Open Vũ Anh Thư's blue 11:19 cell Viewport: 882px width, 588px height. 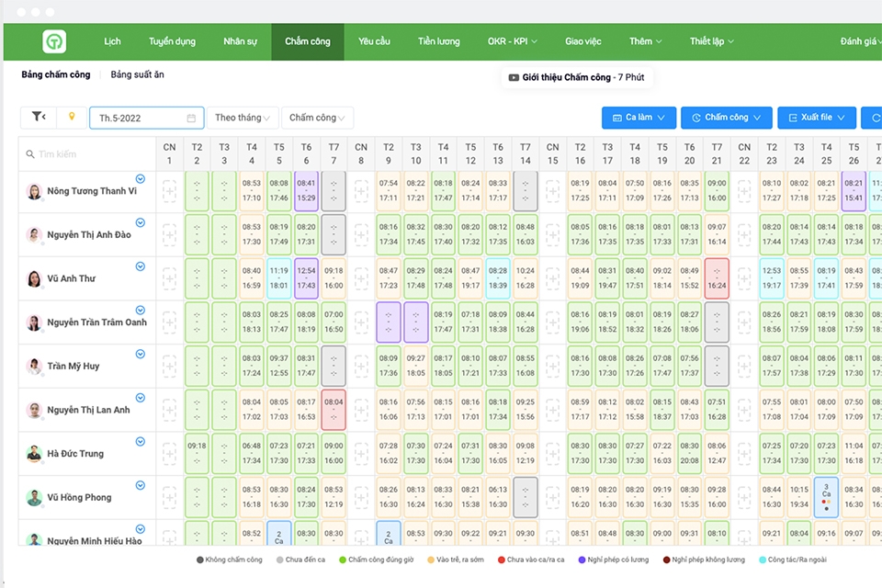279,278
